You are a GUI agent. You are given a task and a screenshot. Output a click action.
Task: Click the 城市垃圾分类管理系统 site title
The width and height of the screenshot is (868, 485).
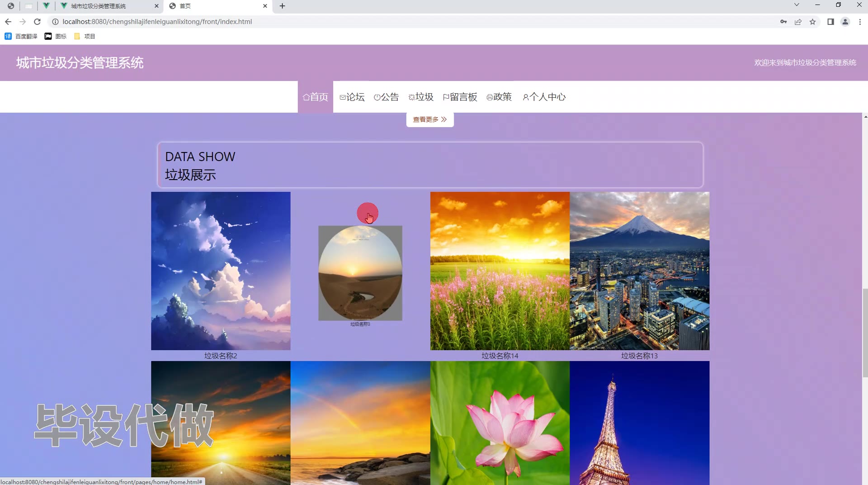click(80, 62)
